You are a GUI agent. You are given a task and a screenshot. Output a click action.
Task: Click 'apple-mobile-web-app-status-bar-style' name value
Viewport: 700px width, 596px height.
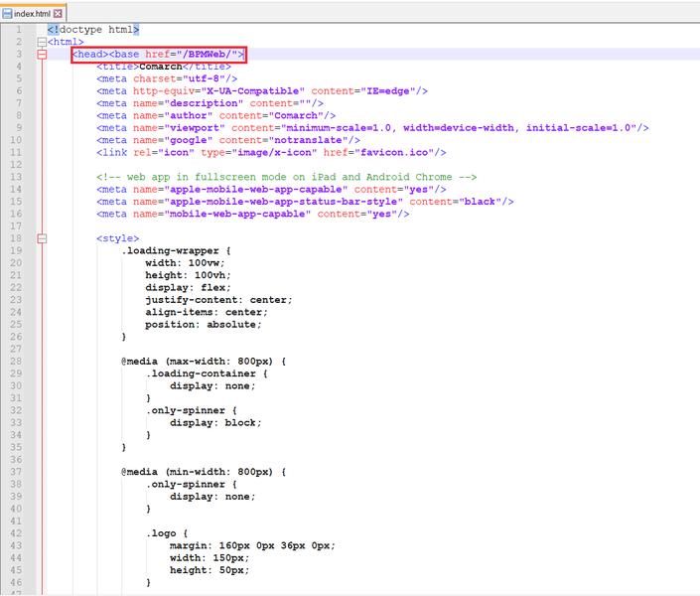pos(284,202)
